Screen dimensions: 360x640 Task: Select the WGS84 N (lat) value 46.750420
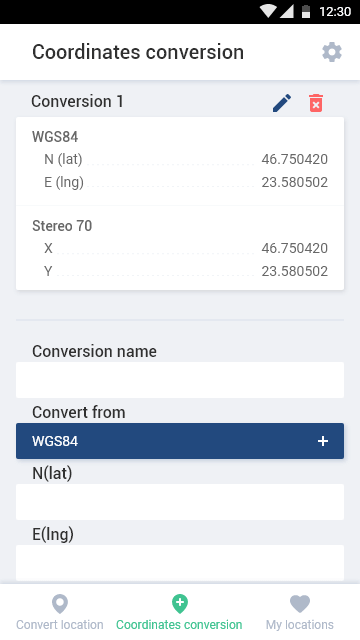click(x=295, y=159)
